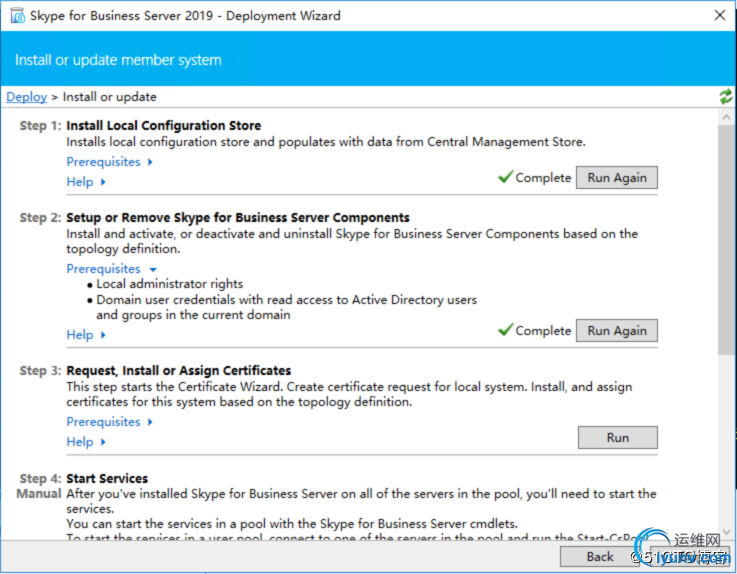Click the Skype Deployment Wizard title icon
Image resolution: width=737 pixels, height=574 pixels.
coord(17,16)
